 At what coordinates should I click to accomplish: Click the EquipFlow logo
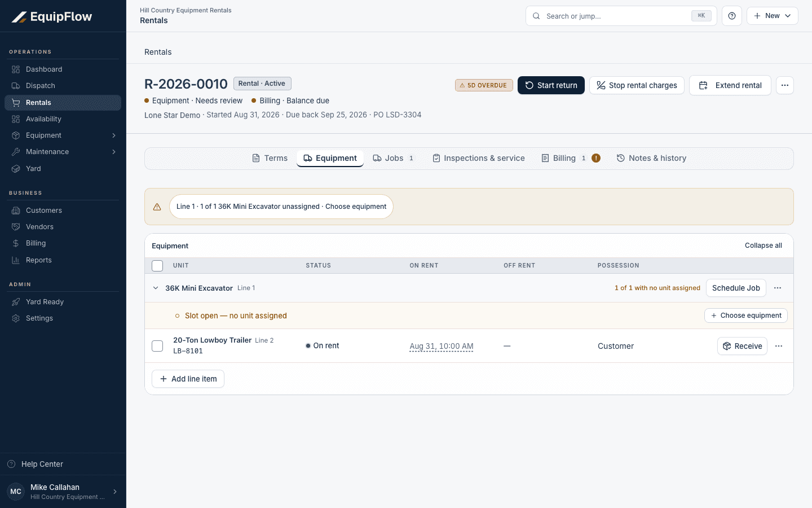point(52,17)
